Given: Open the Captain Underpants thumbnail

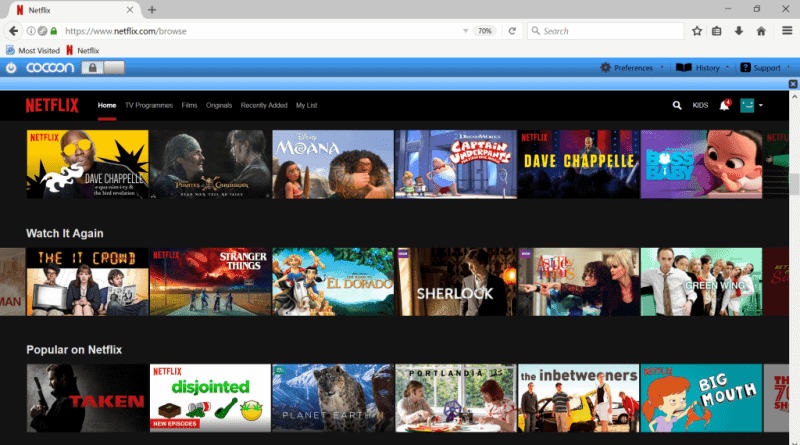Looking at the screenshot, I should coord(456,164).
